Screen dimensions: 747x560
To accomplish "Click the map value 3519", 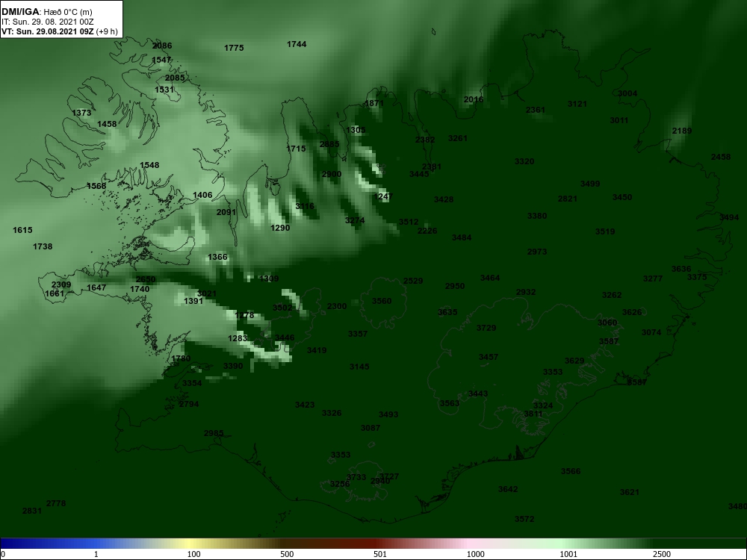I will pyautogui.click(x=605, y=231).
